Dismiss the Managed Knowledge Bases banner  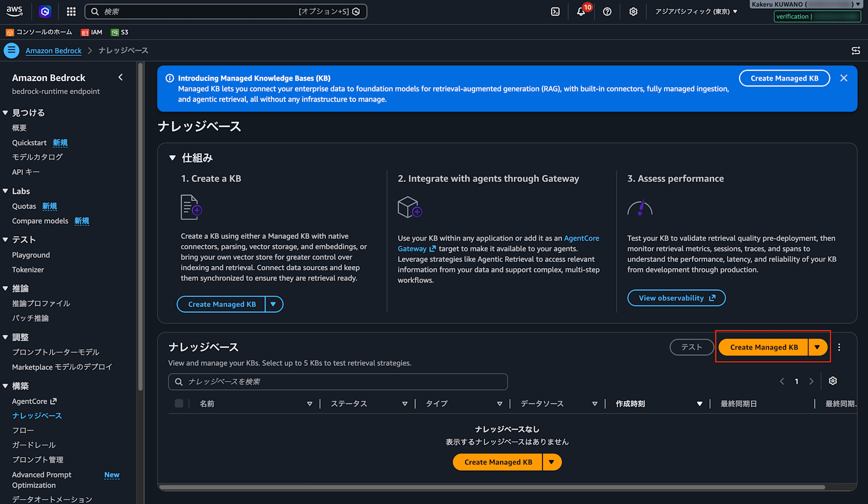(x=844, y=78)
